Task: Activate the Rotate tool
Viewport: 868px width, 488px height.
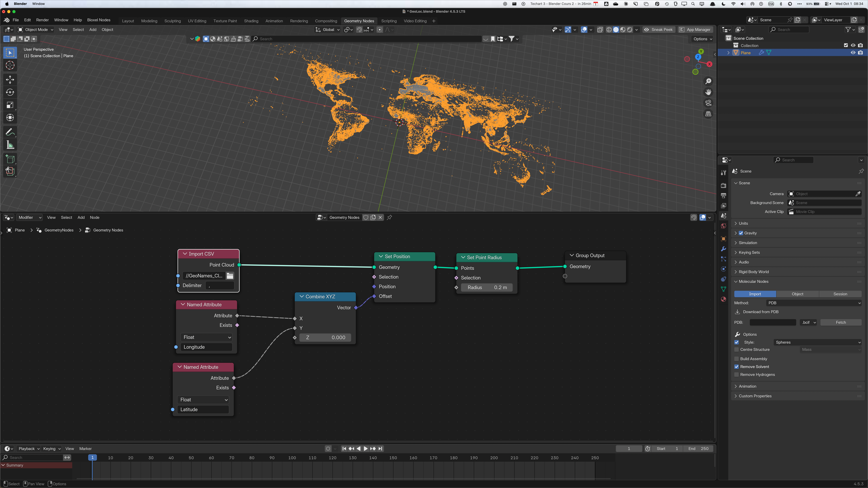Action: (x=10, y=92)
